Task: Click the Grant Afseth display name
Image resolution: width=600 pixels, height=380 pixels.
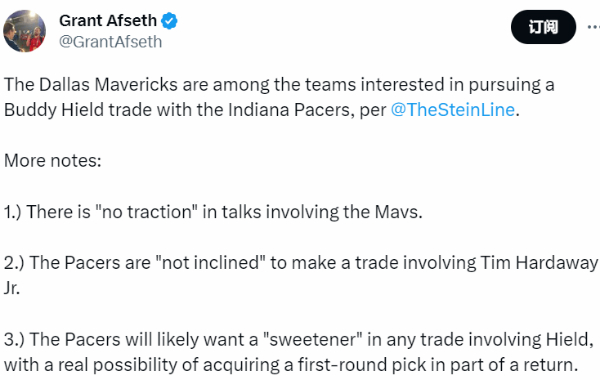Action: pos(108,21)
